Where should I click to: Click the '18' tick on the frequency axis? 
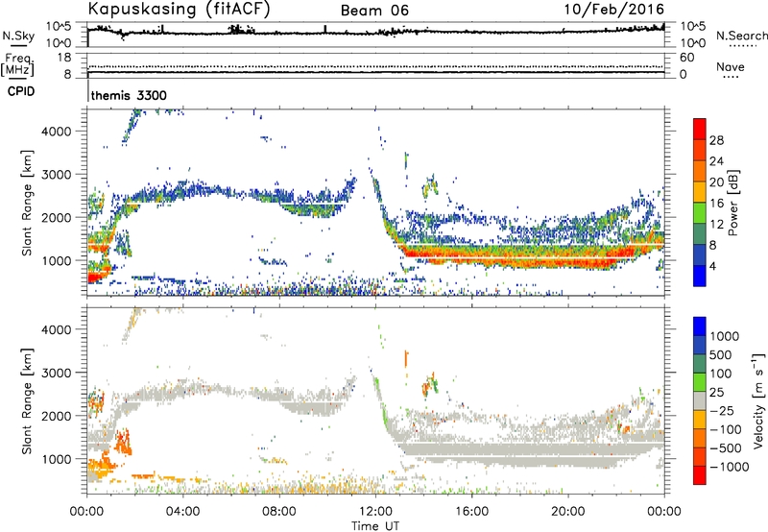click(x=64, y=58)
